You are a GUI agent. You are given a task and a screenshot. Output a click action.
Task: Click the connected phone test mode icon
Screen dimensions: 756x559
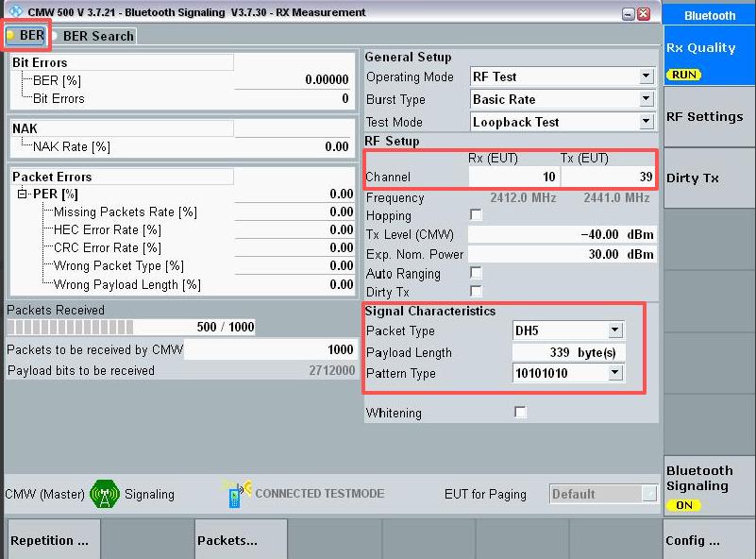237,494
